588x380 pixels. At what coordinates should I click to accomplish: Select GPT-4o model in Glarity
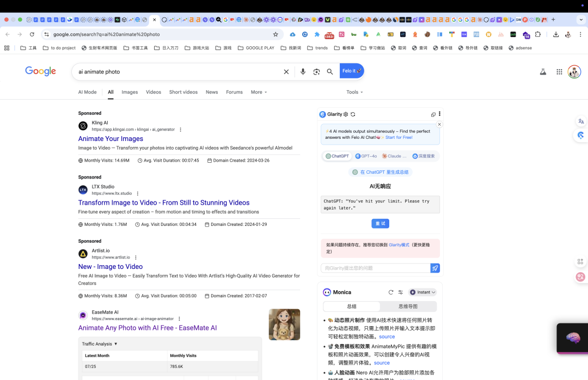pyautogui.click(x=366, y=156)
